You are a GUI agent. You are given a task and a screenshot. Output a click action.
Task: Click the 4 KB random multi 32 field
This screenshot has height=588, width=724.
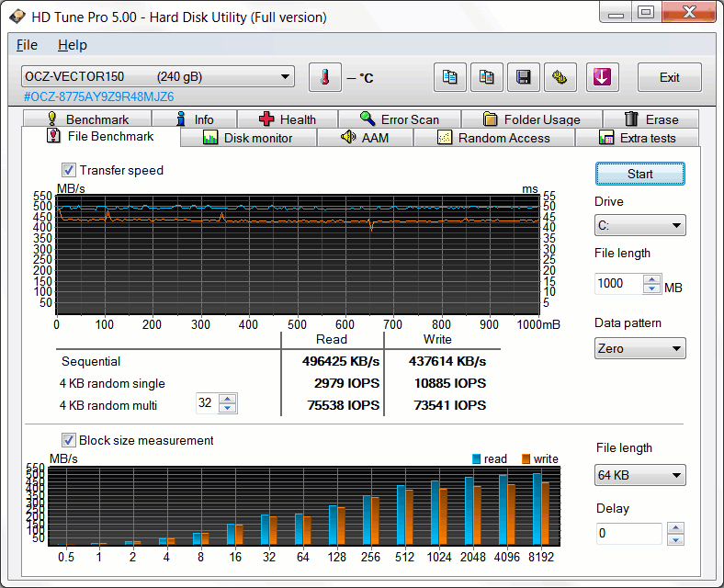tap(208, 403)
